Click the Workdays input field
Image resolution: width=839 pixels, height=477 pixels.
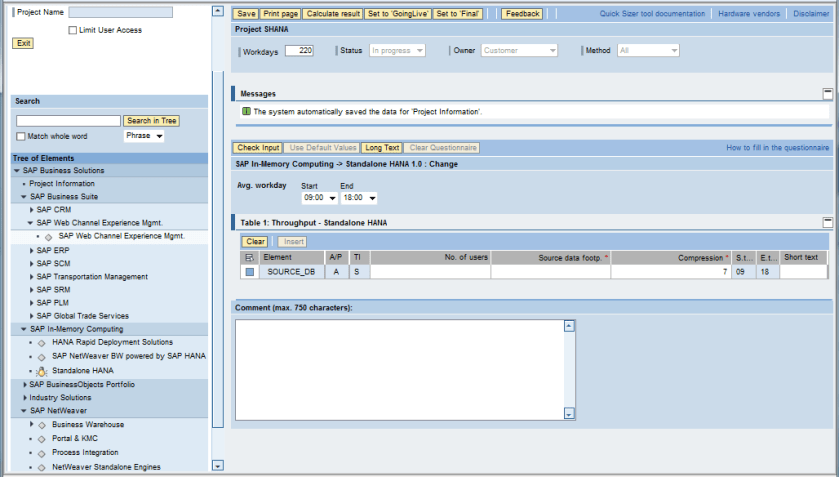[299, 50]
